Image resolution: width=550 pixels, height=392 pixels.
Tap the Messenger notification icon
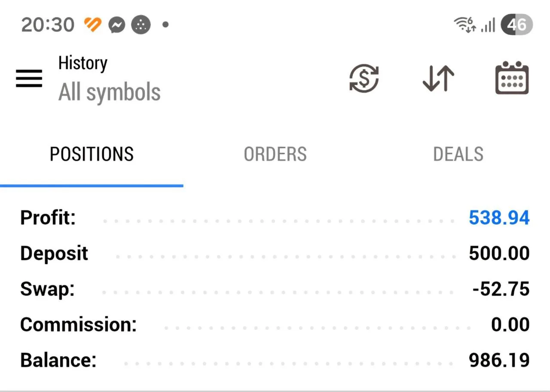[x=116, y=25]
